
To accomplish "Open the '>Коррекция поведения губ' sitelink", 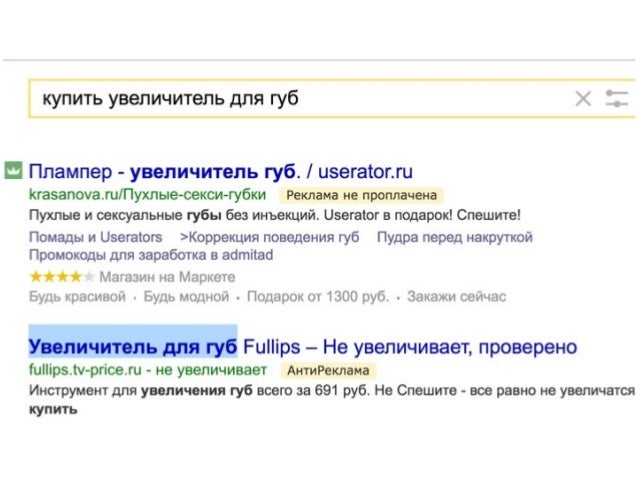I will click(269, 237).
